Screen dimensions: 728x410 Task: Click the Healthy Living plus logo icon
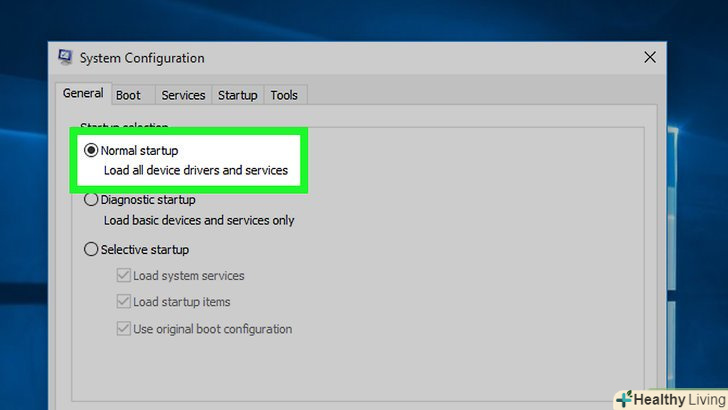[x=624, y=400]
